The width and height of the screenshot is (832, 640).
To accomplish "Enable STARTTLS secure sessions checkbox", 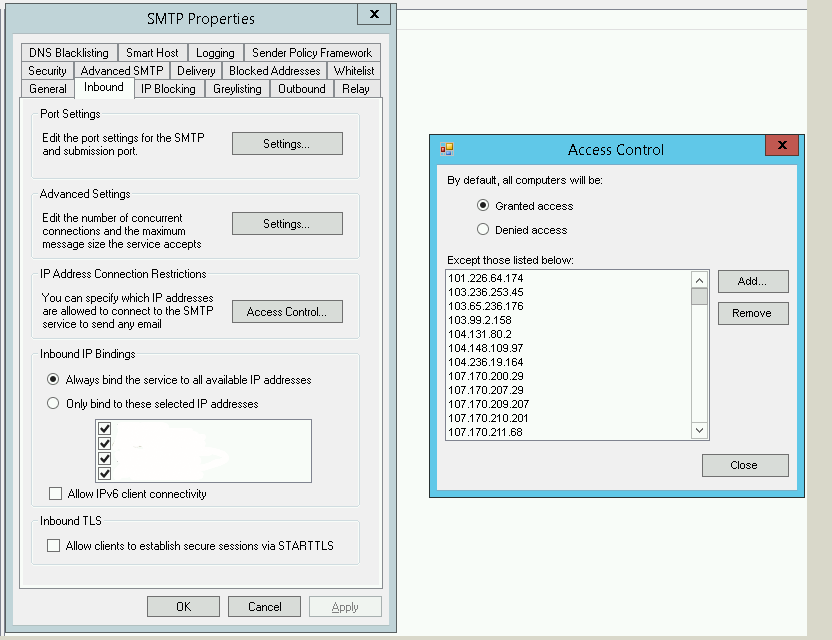I will (54, 546).
